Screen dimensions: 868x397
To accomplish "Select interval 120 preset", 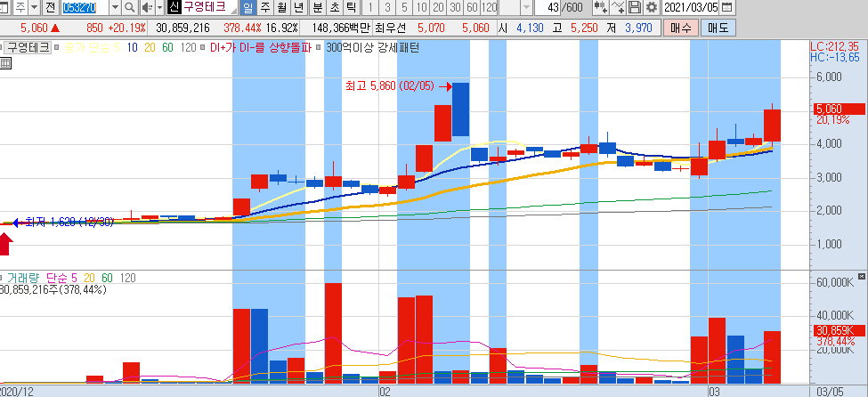I will click(x=490, y=8).
